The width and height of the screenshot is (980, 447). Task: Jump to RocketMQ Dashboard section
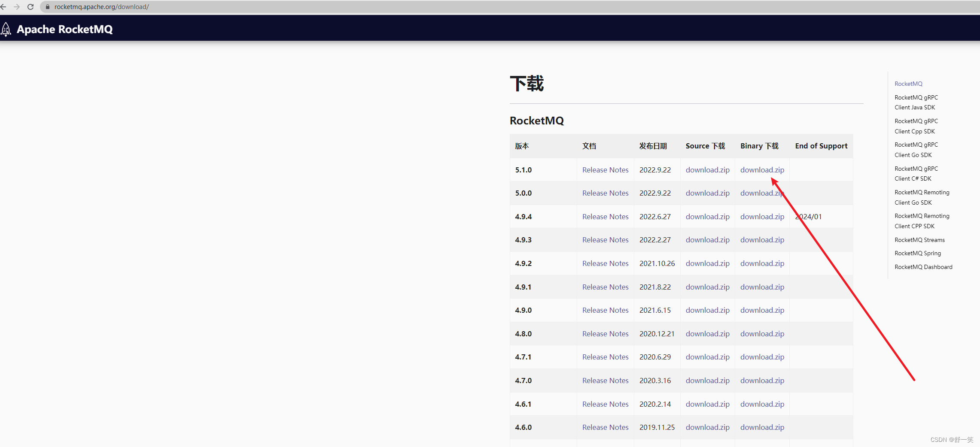coord(923,267)
